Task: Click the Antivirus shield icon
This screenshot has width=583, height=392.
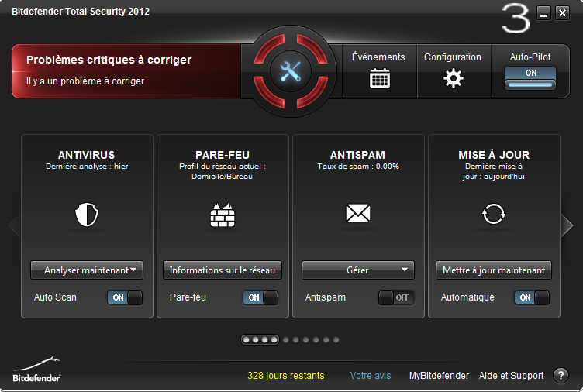Action: 87,215
